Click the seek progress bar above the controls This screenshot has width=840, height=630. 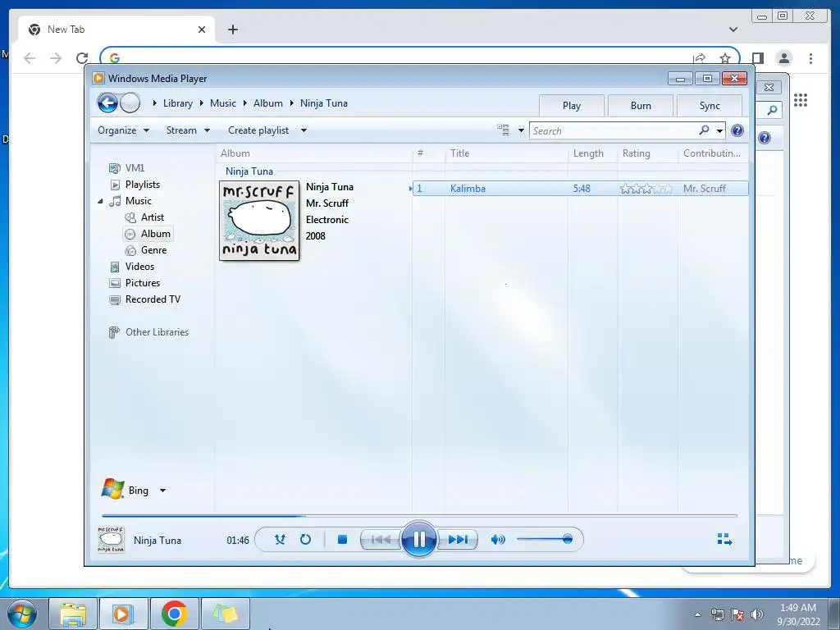[419, 515]
